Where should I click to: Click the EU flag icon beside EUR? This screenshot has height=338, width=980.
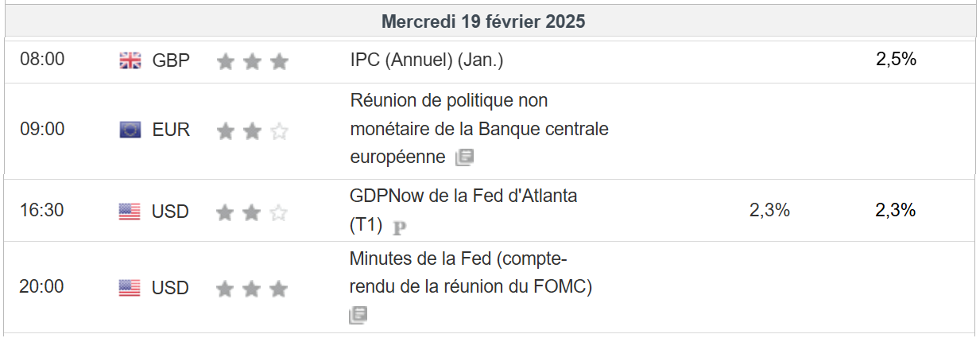coord(130,130)
